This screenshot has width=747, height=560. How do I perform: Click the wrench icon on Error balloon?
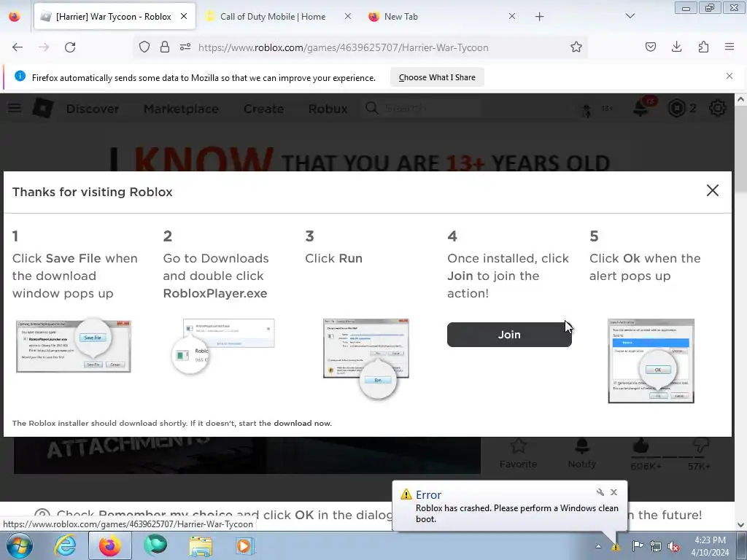(x=600, y=492)
